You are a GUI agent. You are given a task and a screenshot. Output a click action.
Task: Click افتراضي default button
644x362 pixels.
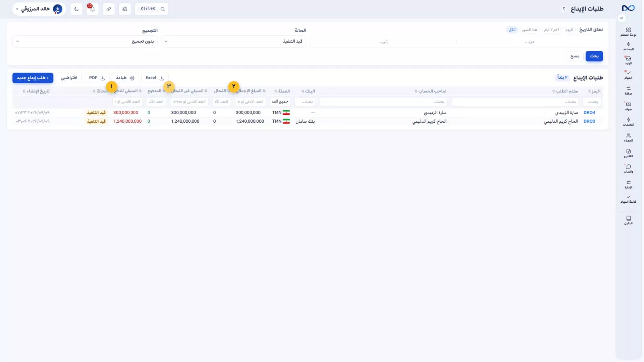pos(69,78)
